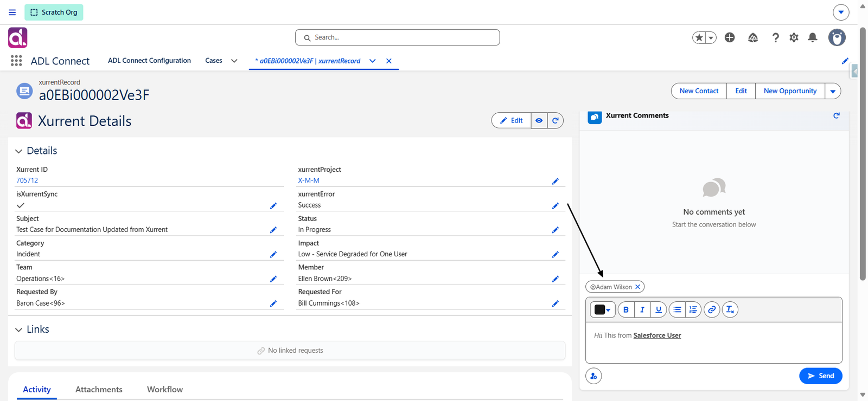Viewport: 868px width, 401px height.
Task: Edit the Subject field pencil
Action: [273, 230]
